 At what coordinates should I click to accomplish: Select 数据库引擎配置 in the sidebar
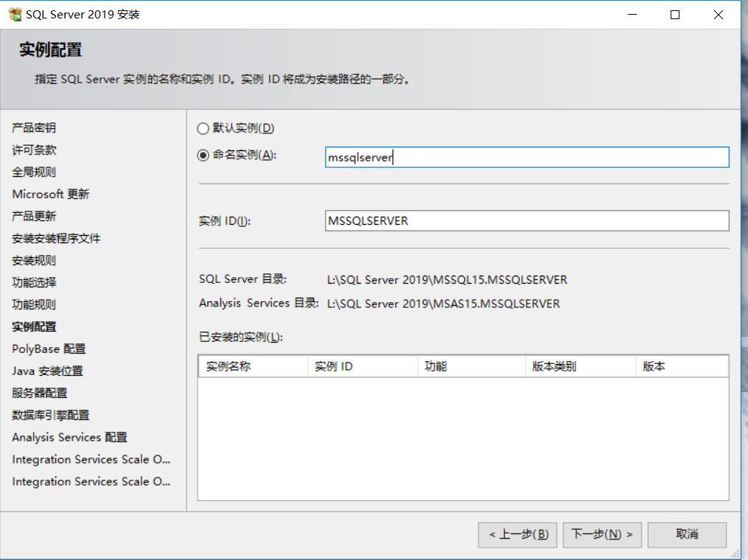tap(51, 415)
